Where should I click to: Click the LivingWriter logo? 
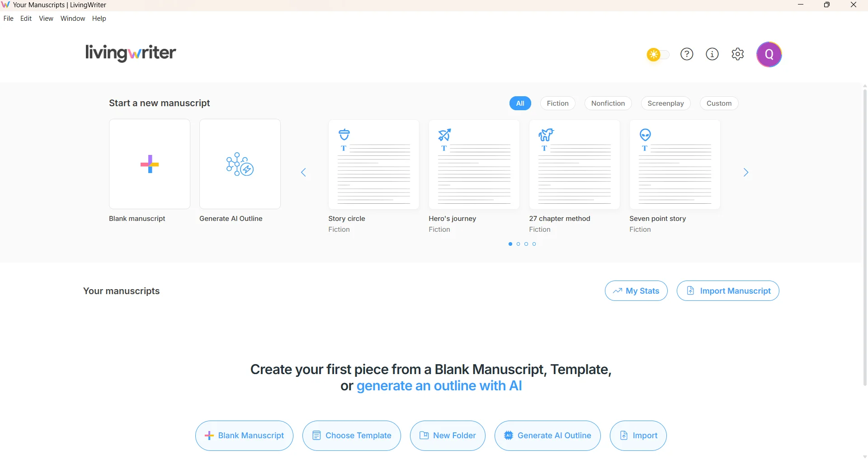click(x=130, y=53)
